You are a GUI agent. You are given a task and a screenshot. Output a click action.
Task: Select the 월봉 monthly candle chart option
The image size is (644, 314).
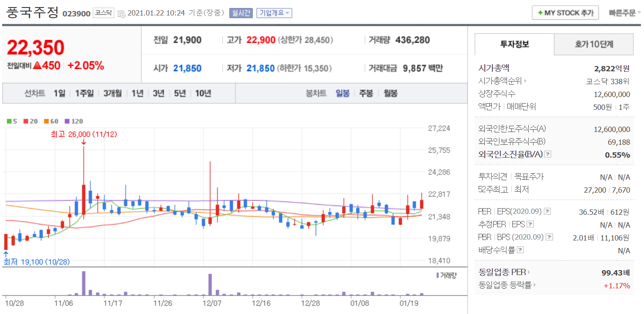pos(390,93)
